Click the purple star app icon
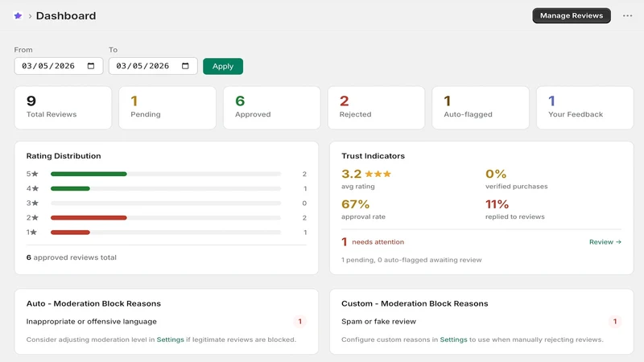 point(18,15)
